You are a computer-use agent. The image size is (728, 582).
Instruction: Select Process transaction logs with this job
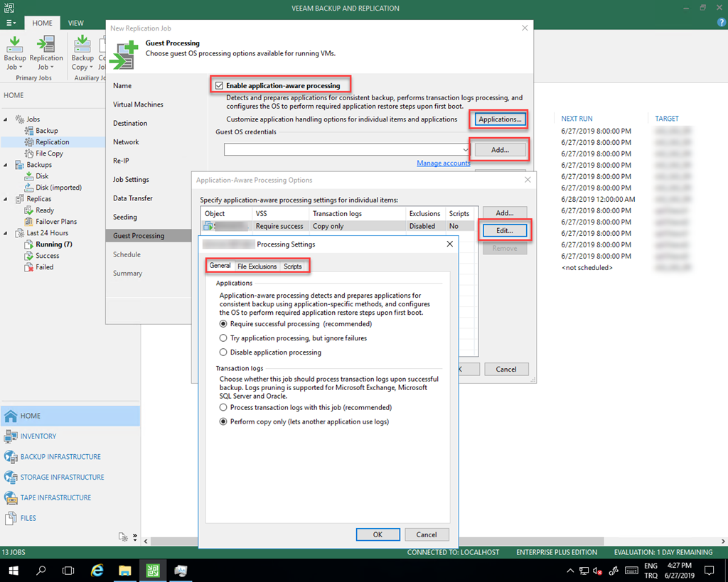coord(223,407)
